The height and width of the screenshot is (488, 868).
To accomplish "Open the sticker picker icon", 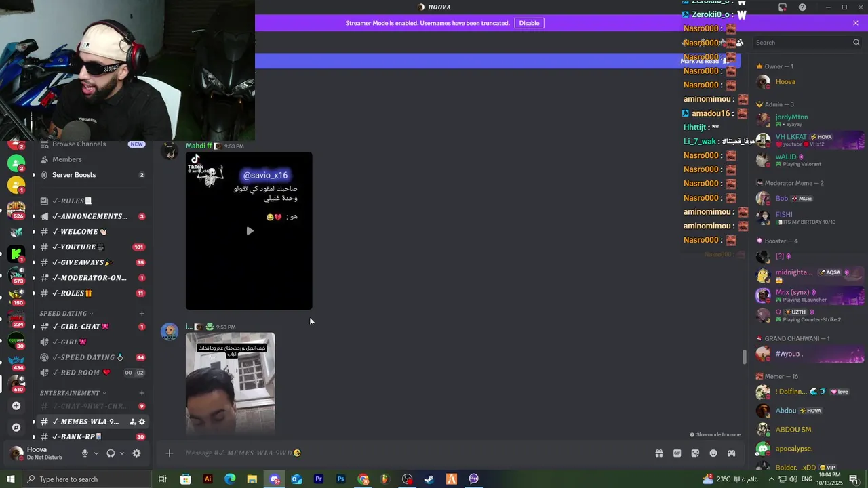I will 695,453.
